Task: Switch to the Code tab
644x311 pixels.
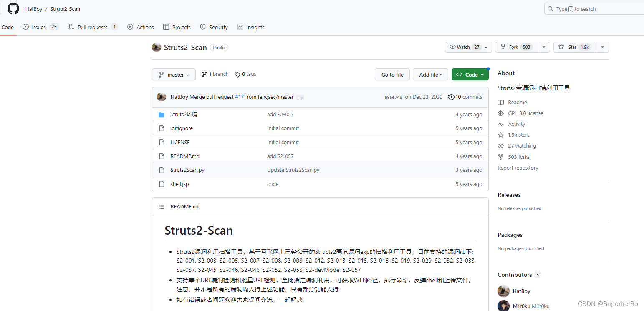Action: pos(8,27)
